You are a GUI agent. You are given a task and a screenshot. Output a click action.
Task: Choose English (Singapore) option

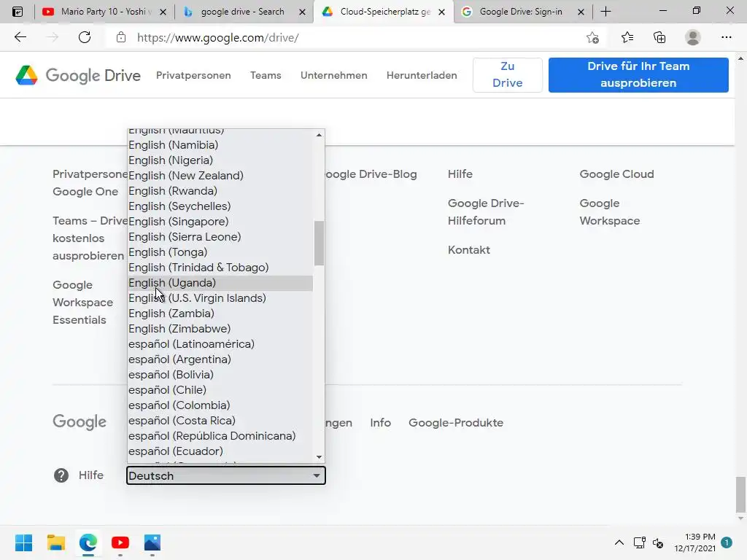tap(220, 222)
